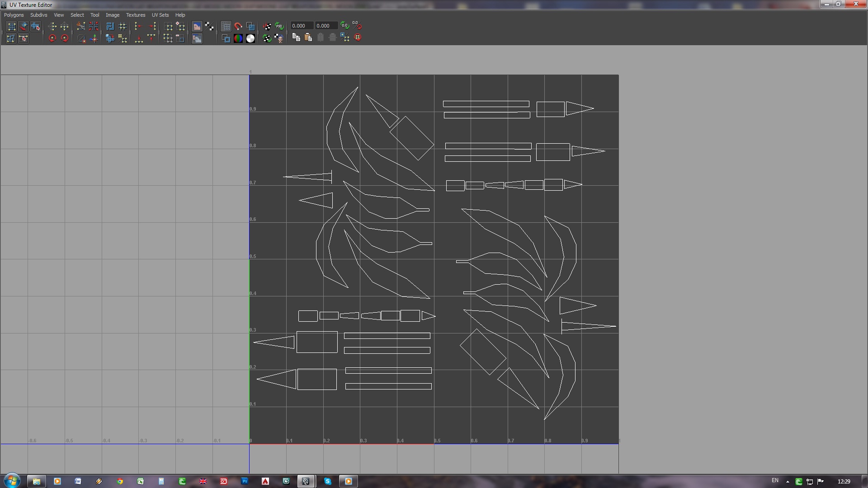Toggle Display Image on or off

(x=197, y=26)
